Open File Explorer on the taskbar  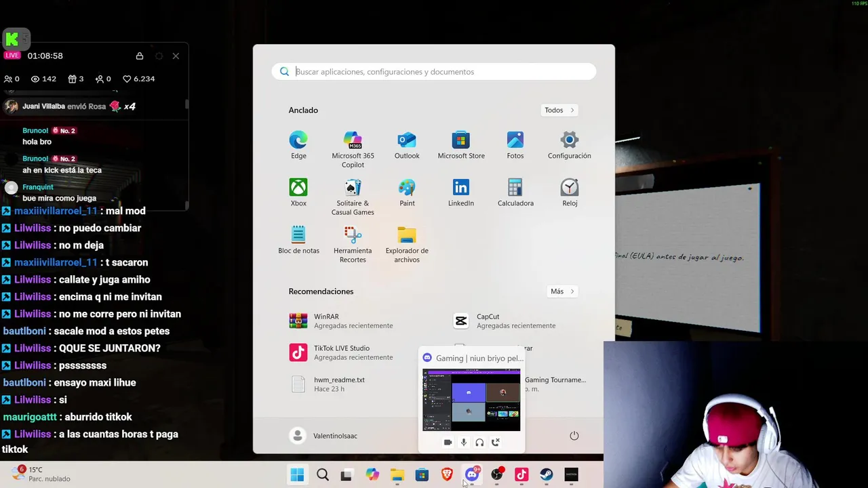[x=397, y=475]
